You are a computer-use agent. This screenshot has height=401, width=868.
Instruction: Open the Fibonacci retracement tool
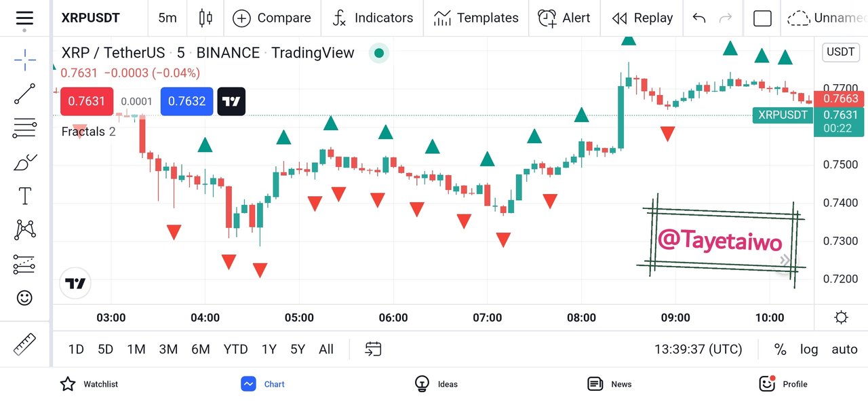[x=25, y=128]
